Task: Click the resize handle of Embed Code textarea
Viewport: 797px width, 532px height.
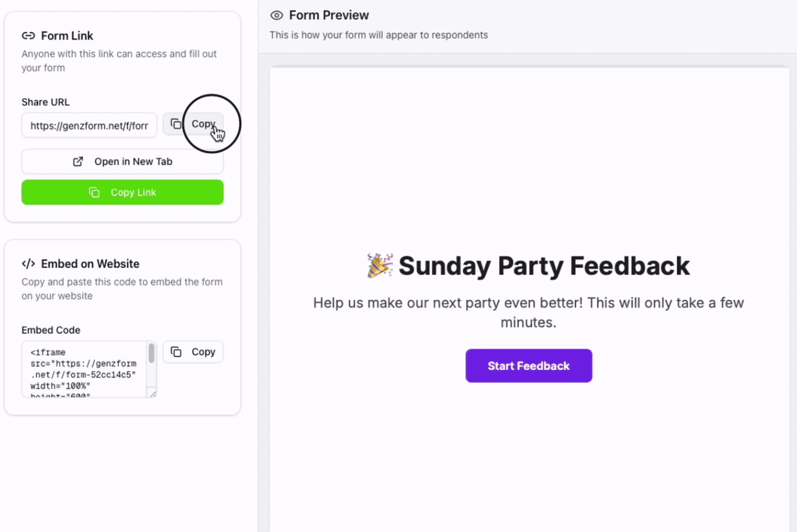Action: coord(152,393)
